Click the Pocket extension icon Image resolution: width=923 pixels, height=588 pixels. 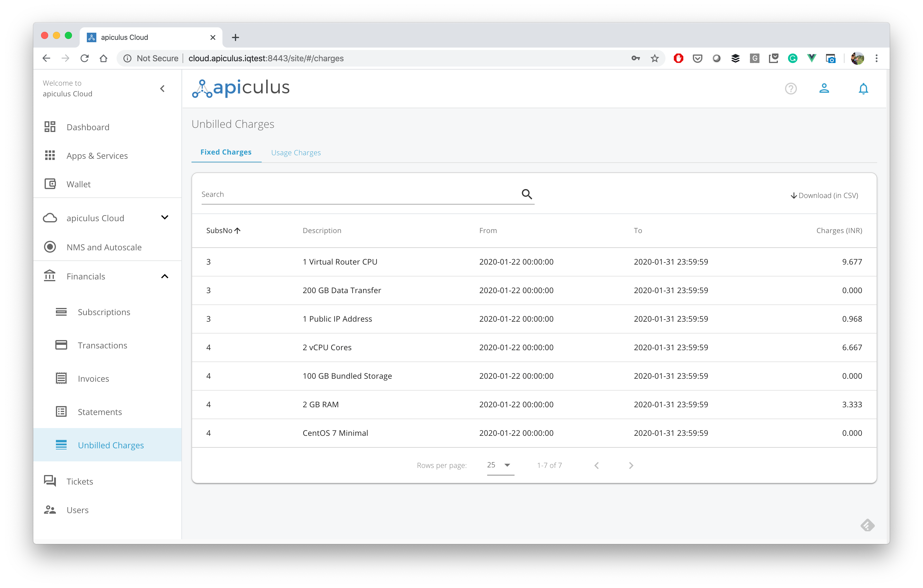coord(697,58)
